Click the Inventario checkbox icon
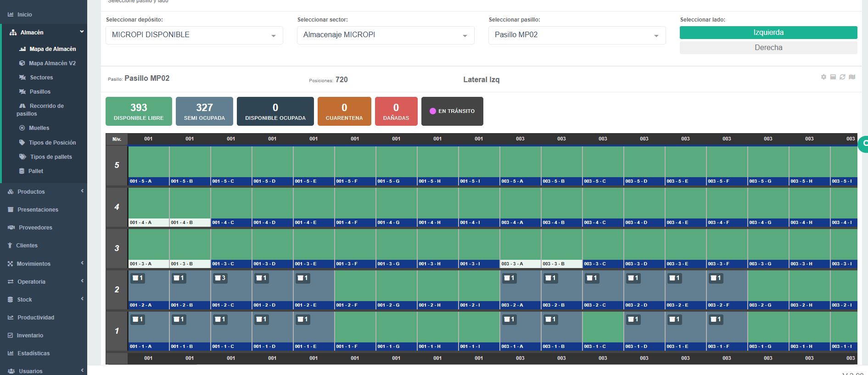 [x=10, y=336]
